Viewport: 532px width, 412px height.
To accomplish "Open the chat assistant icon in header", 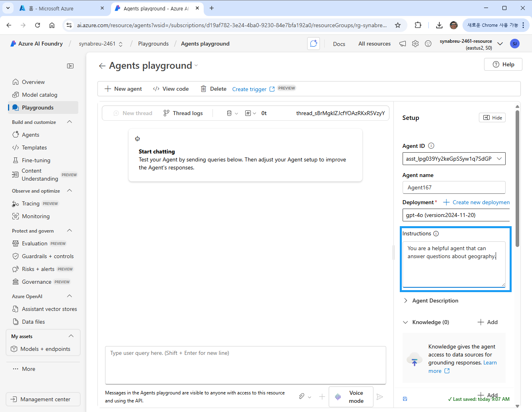I will tap(314, 44).
